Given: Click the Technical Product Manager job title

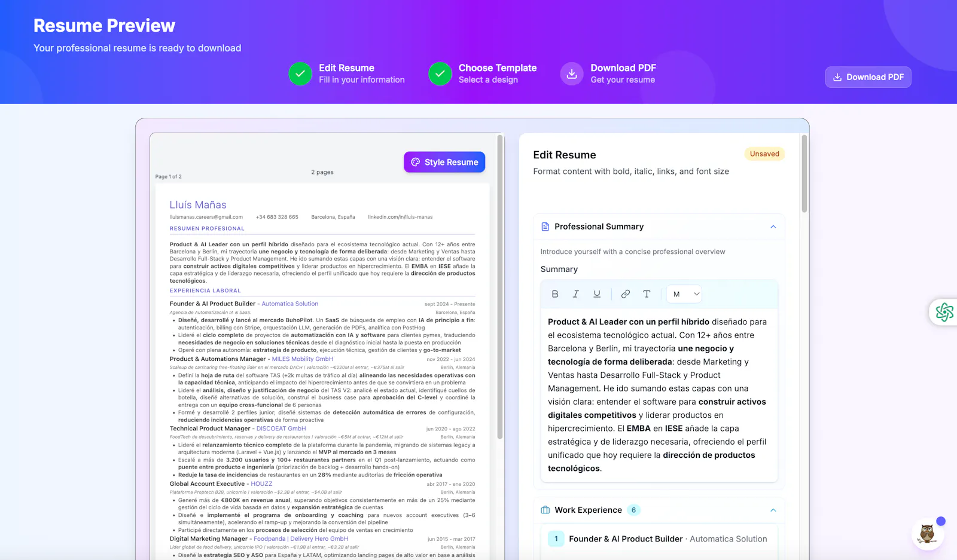Looking at the screenshot, I should point(210,429).
